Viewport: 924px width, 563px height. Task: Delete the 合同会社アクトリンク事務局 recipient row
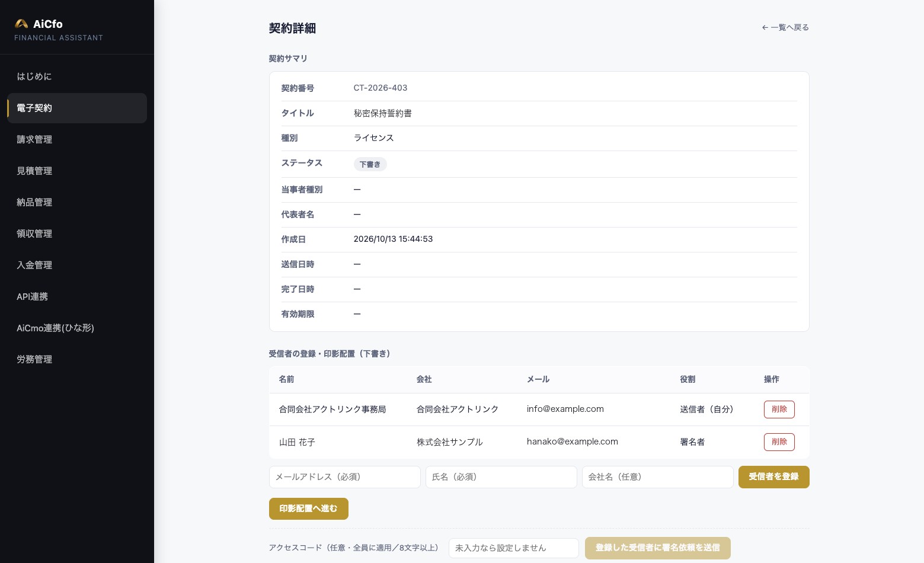coord(779,410)
